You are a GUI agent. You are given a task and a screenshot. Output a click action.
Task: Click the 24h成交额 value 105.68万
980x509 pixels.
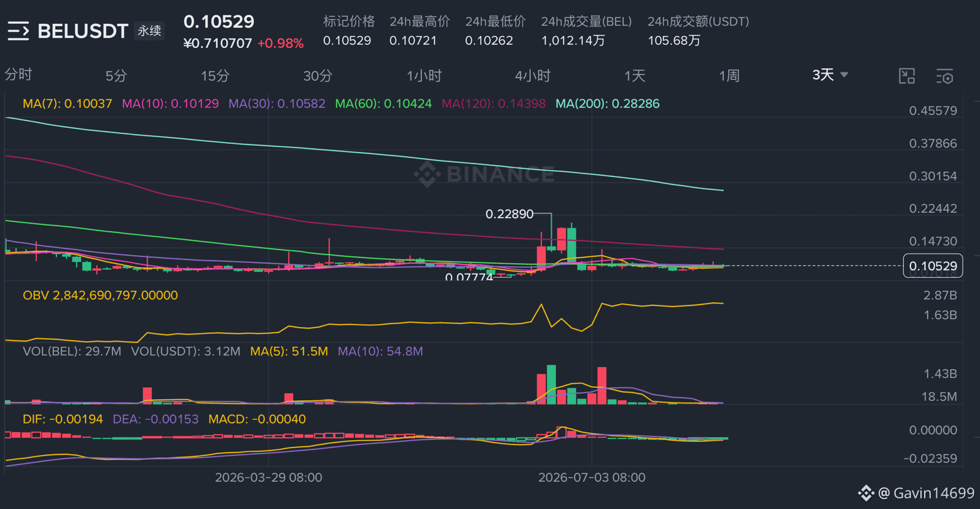pyautogui.click(x=674, y=41)
